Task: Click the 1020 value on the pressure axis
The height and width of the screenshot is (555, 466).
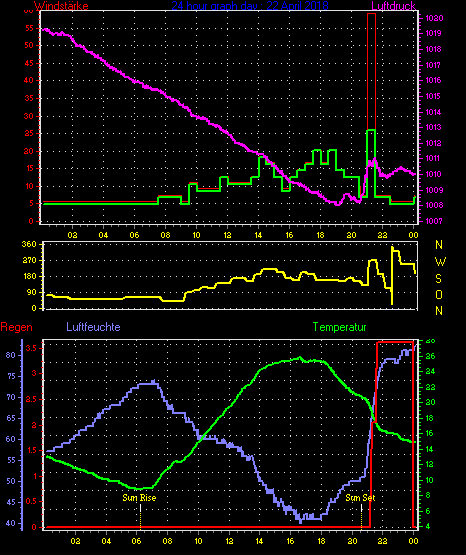Action: (x=434, y=18)
